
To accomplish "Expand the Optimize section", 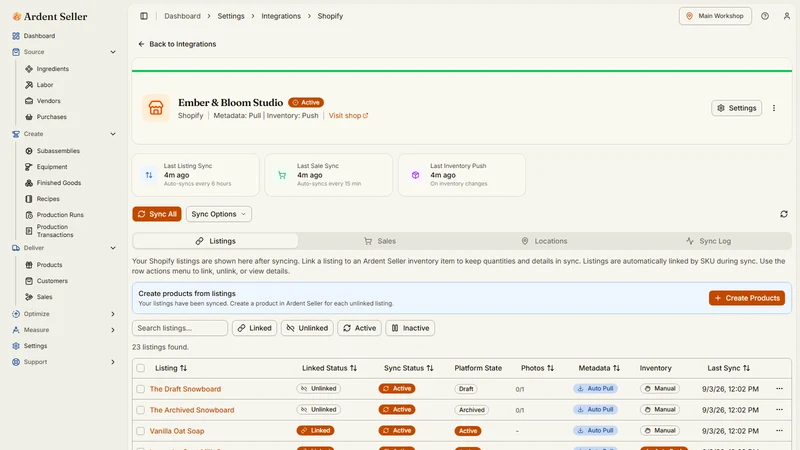I will point(113,314).
